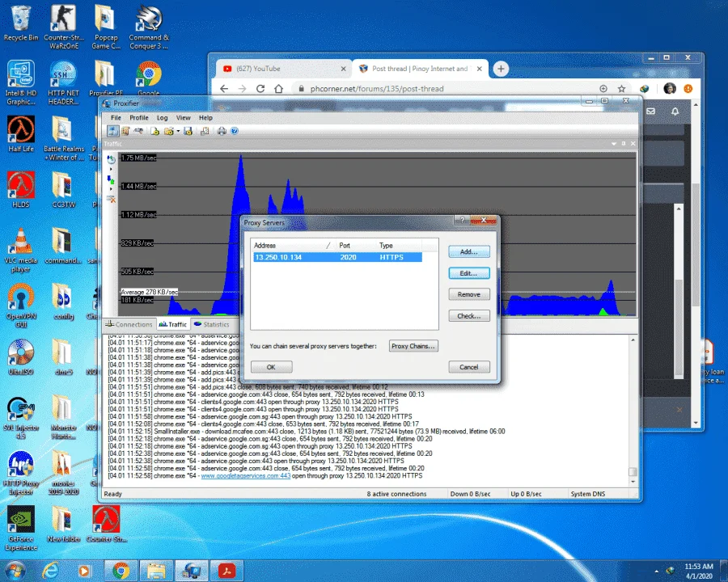This screenshot has height=582, width=728.
Task: Click Chrome's back arrow
Action: pos(224,89)
